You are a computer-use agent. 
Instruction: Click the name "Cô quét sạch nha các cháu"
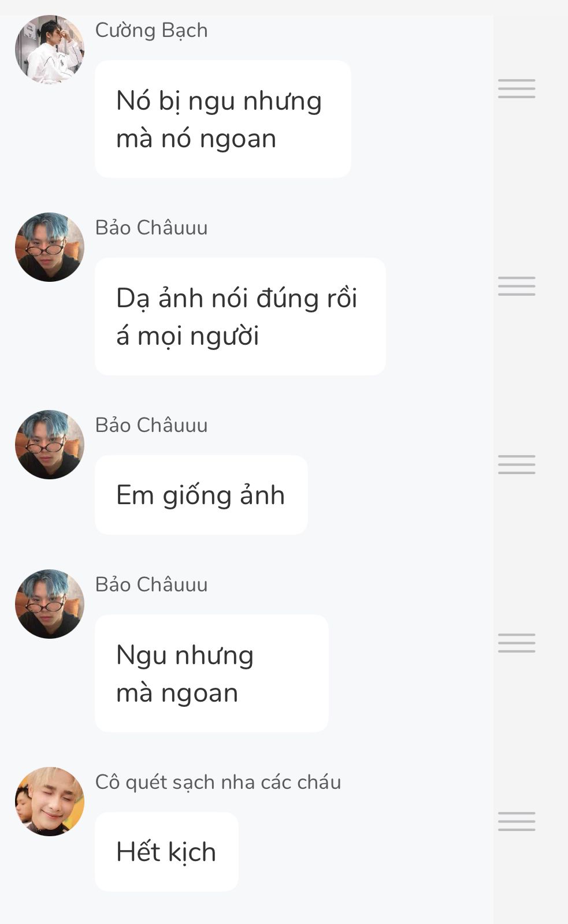click(x=218, y=782)
